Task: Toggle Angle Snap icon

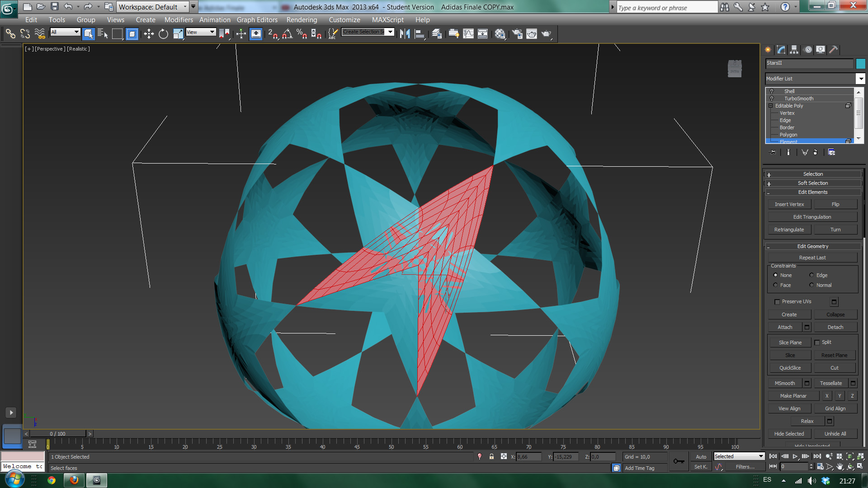Action: pos(288,34)
